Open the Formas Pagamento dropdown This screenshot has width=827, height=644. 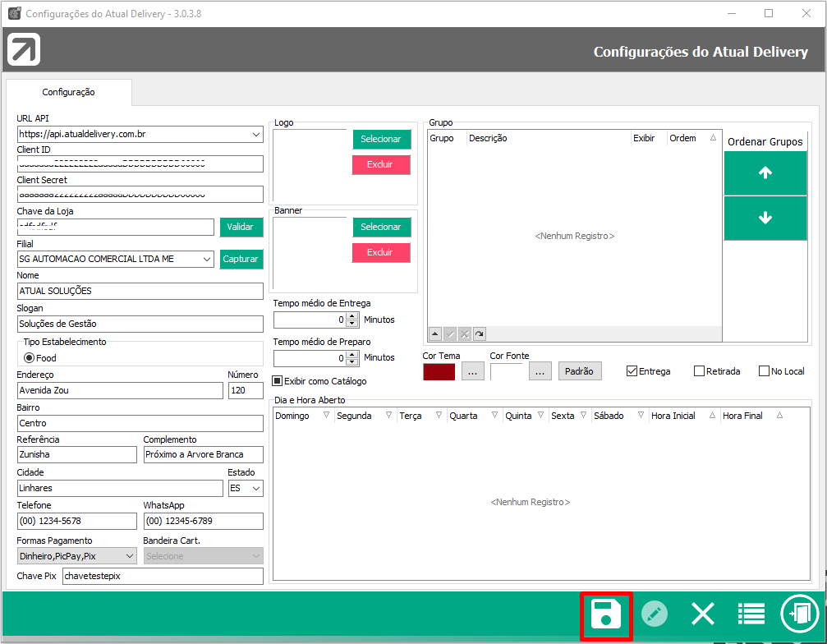click(x=129, y=556)
